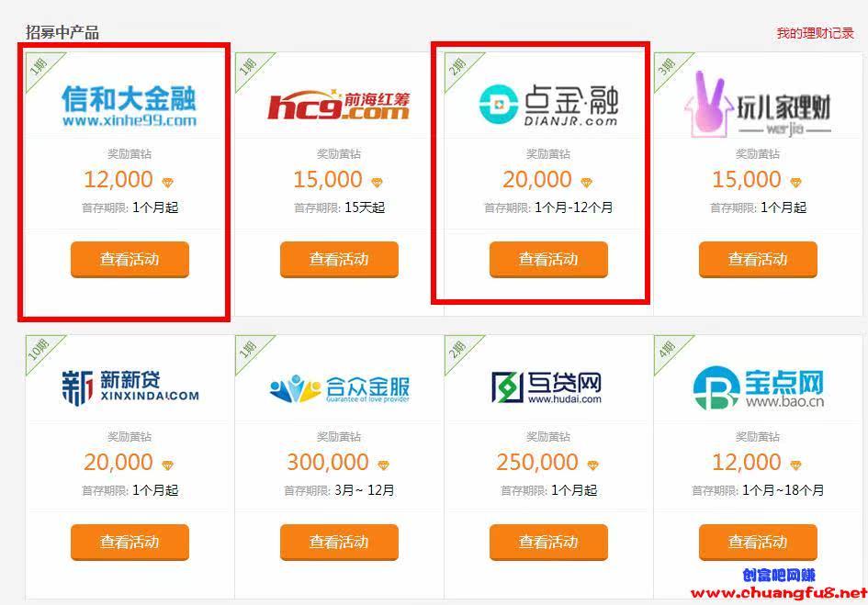Select the 宝点网 bao.cn logo
The width and height of the screenshot is (868, 605).
(759, 387)
